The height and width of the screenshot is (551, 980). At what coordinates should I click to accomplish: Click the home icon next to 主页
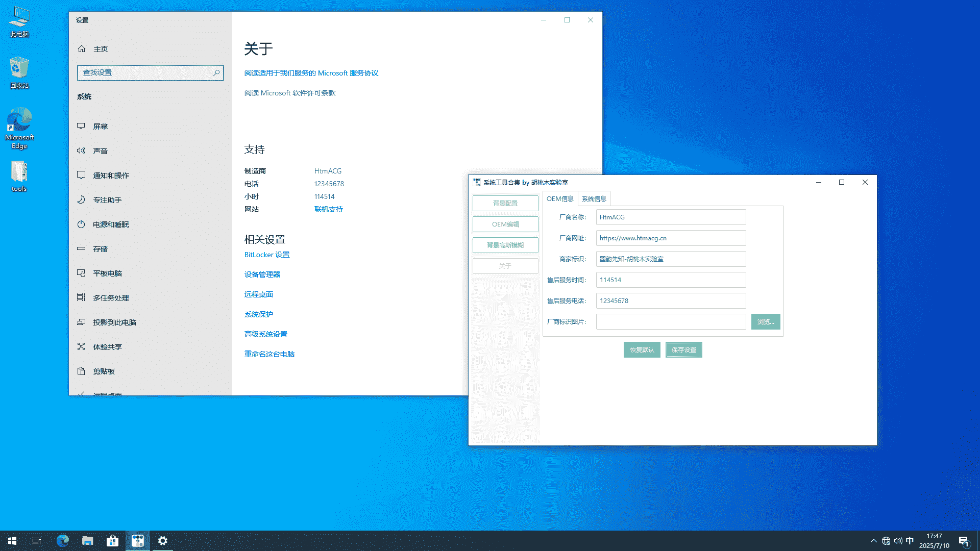(x=82, y=49)
